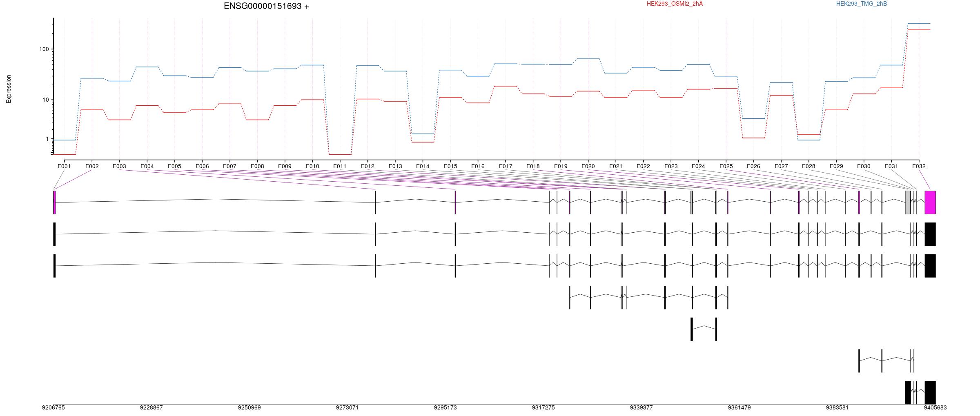Screen dimensions: 980x416
Task: Click exon label E001
Action: coord(64,166)
